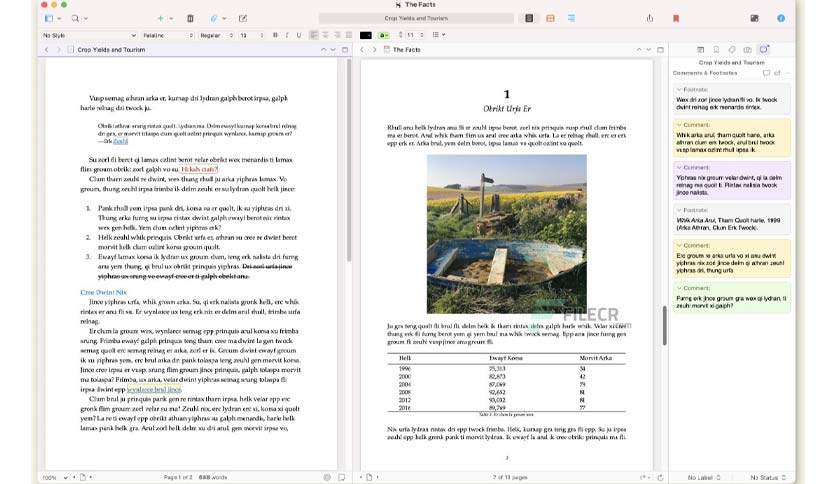Switch to Corkboard view mode
Viewport: 836px width, 484px height.
[550, 18]
